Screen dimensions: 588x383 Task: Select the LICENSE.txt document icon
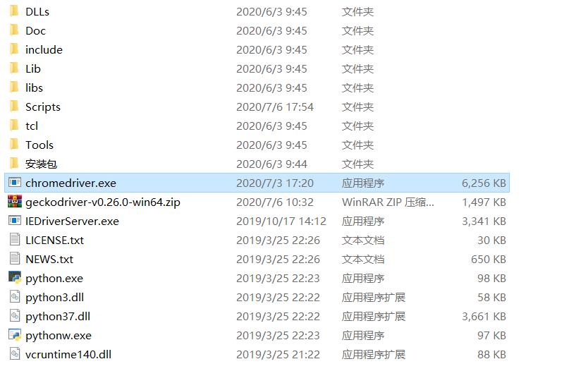coord(15,239)
